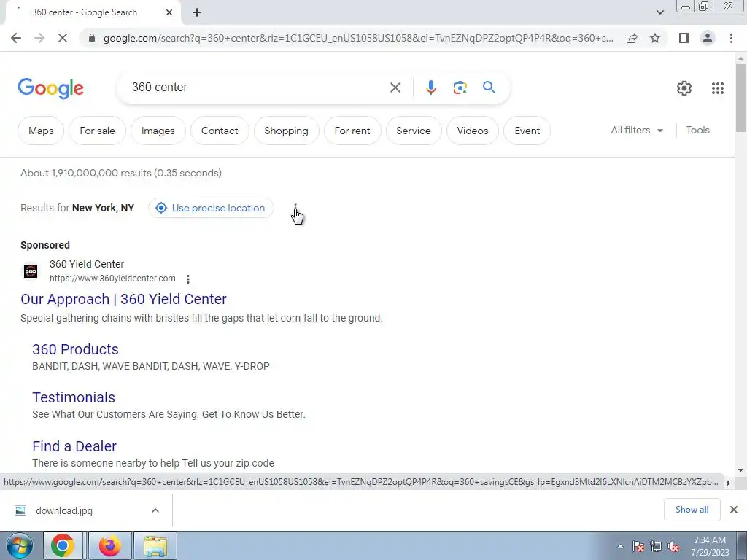This screenshot has height=560, width=747.
Task: Open the Find a Dealer link
Action: [x=74, y=446]
